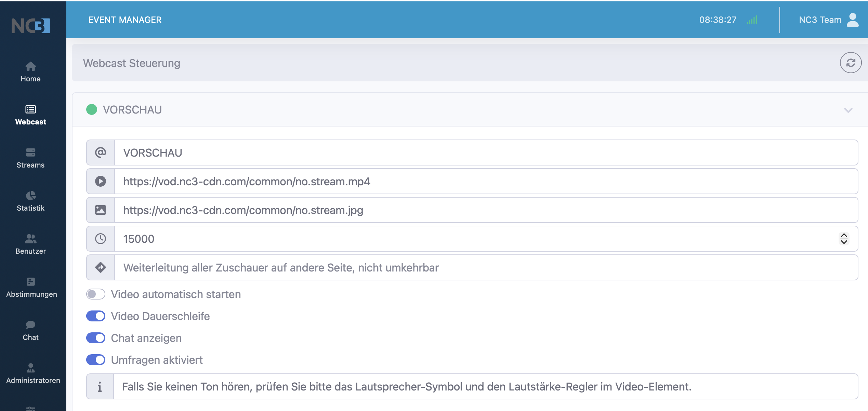Focus the Falls Sie keinen Ton hören field
The width and height of the screenshot is (868, 411).
[486, 386]
